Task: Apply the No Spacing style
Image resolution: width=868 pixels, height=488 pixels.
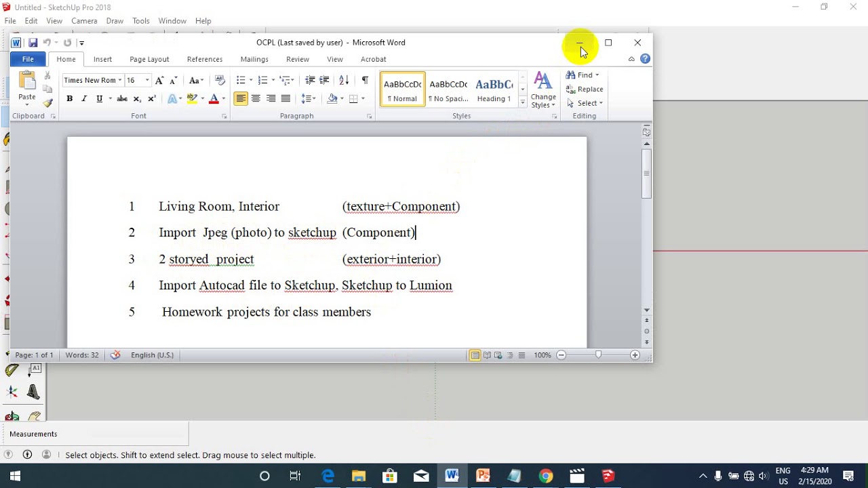Action: [448, 89]
